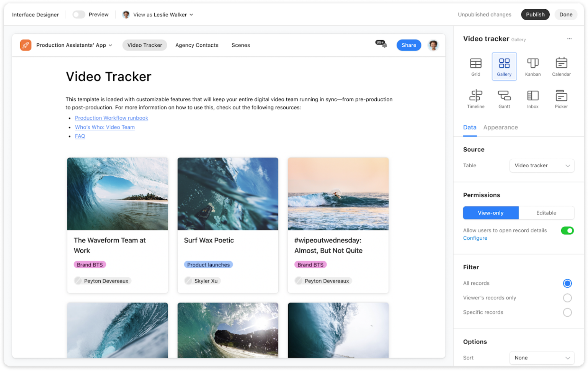Choose the Gantt view
Image resolution: width=588 pixels, height=371 pixels.
(x=504, y=98)
